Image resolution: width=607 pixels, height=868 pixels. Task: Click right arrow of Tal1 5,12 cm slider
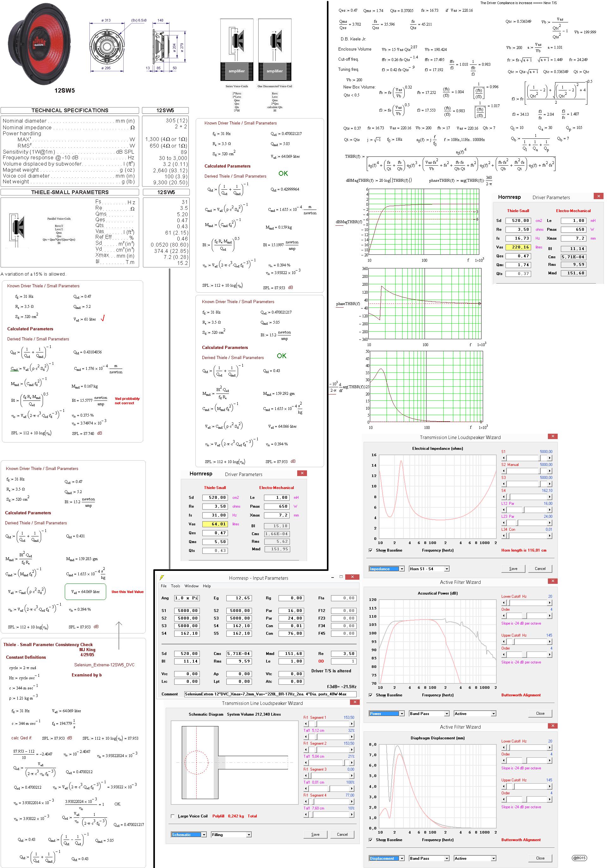pos(353,737)
